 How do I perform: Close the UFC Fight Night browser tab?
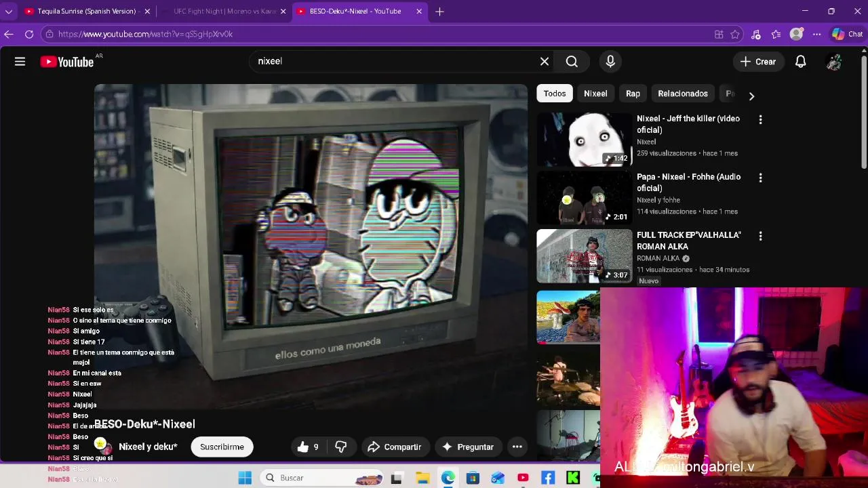tap(283, 12)
